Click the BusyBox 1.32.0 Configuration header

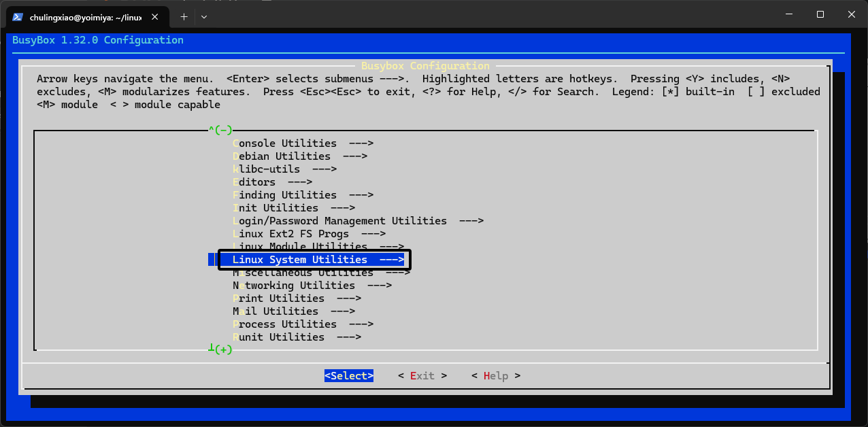(x=98, y=40)
